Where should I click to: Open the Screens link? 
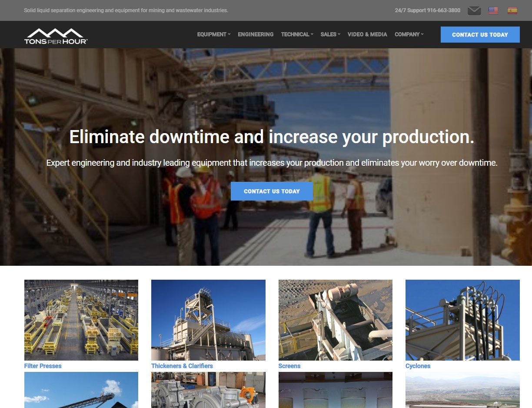[289, 366]
